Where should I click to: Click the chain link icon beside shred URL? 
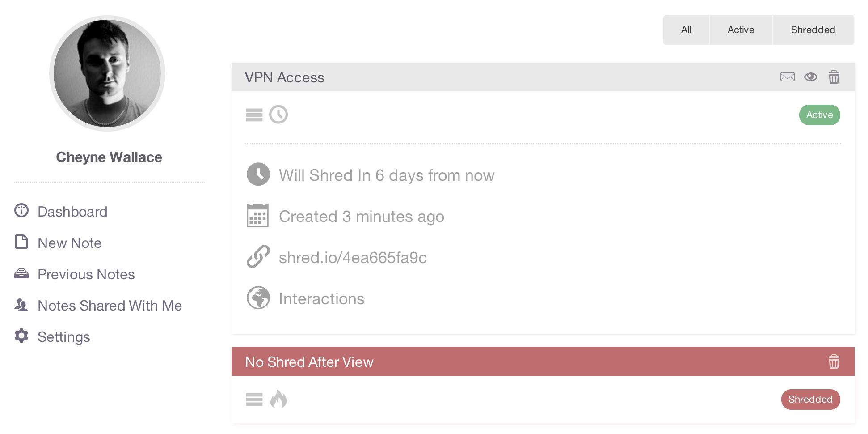(258, 257)
